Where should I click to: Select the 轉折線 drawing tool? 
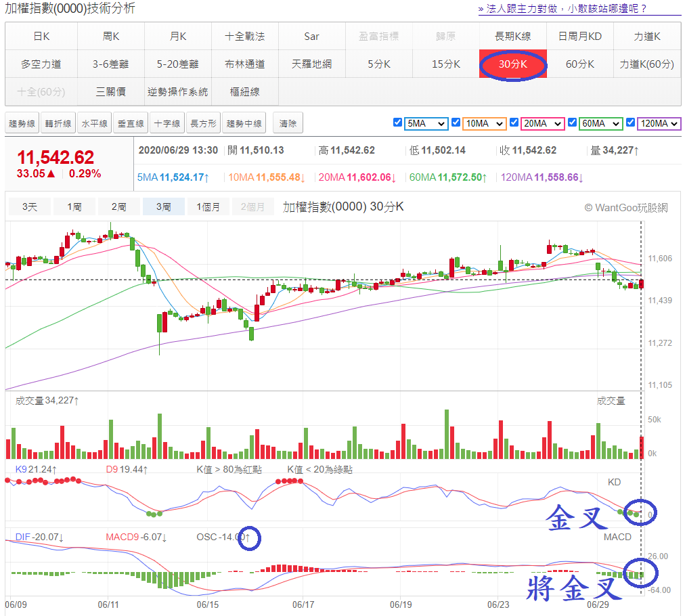pyautogui.click(x=58, y=124)
